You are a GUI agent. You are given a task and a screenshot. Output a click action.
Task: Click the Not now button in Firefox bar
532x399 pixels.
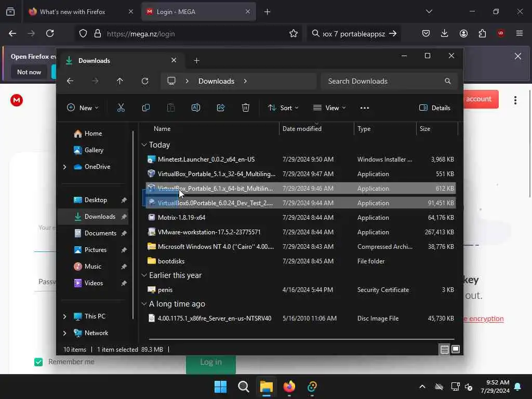tap(29, 72)
